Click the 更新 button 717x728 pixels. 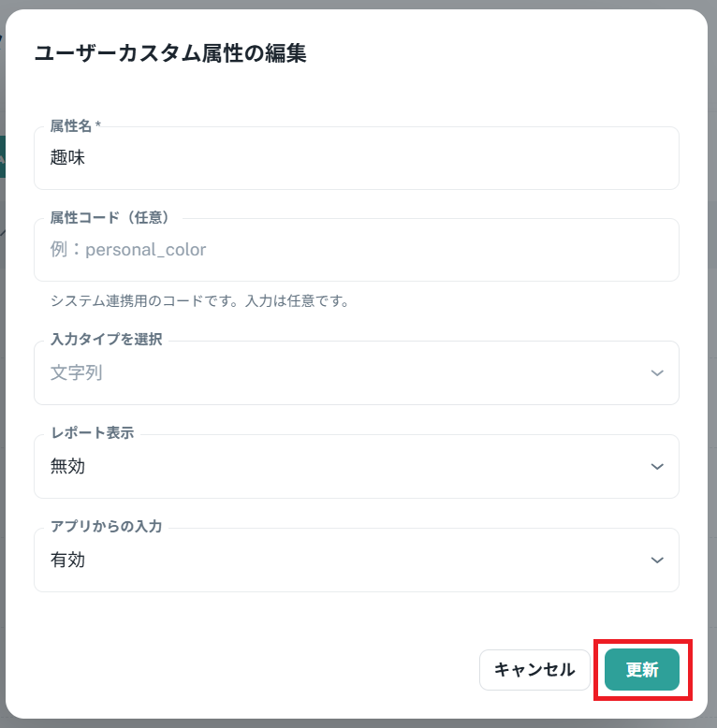coord(642,670)
